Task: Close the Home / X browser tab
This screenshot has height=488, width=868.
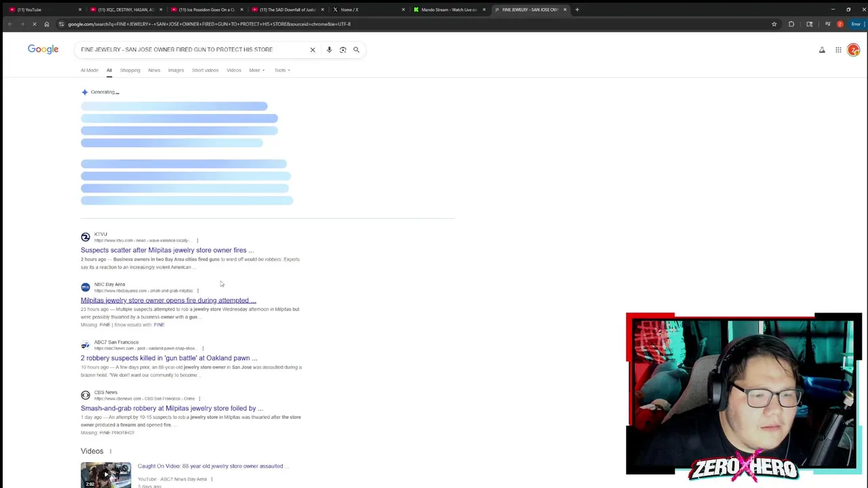Action: point(403,9)
